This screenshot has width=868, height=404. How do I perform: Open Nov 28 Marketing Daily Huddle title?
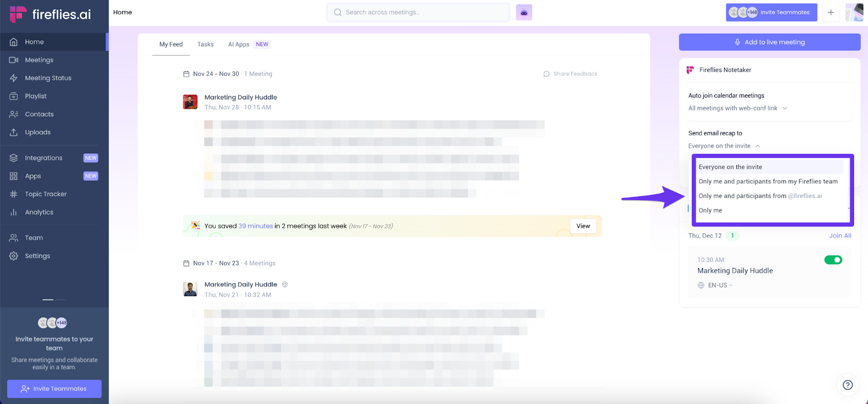point(241,98)
